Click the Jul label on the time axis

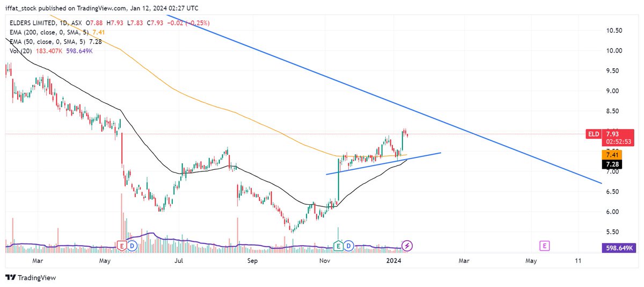click(x=179, y=261)
